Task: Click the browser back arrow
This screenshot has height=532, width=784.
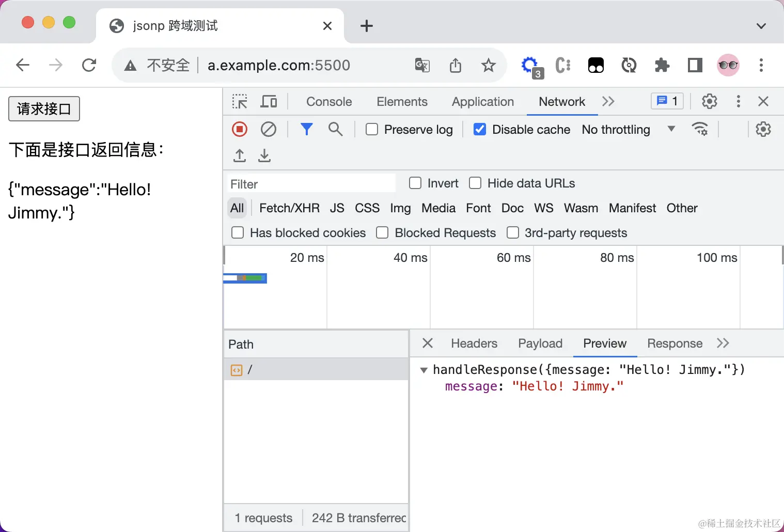Action: 23,65
